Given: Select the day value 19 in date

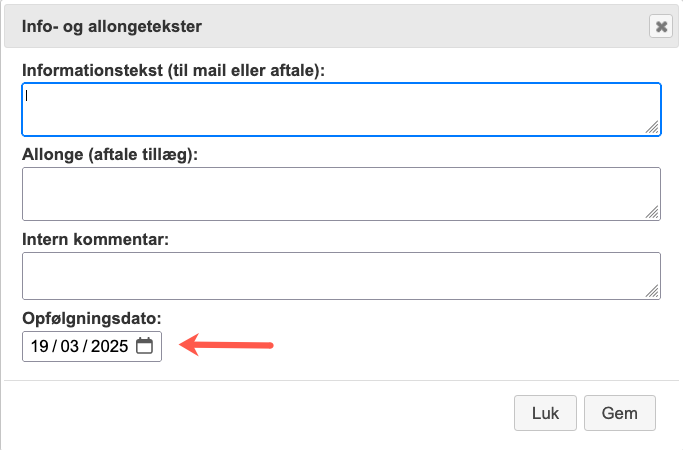Looking at the screenshot, I should pyautogui.click(x=39, y=346).
